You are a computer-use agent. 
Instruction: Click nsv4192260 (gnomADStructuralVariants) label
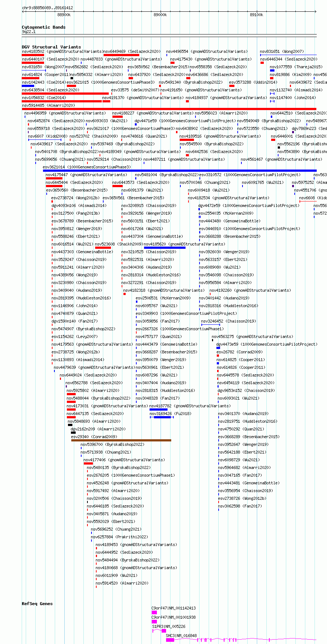click(250, 290)
